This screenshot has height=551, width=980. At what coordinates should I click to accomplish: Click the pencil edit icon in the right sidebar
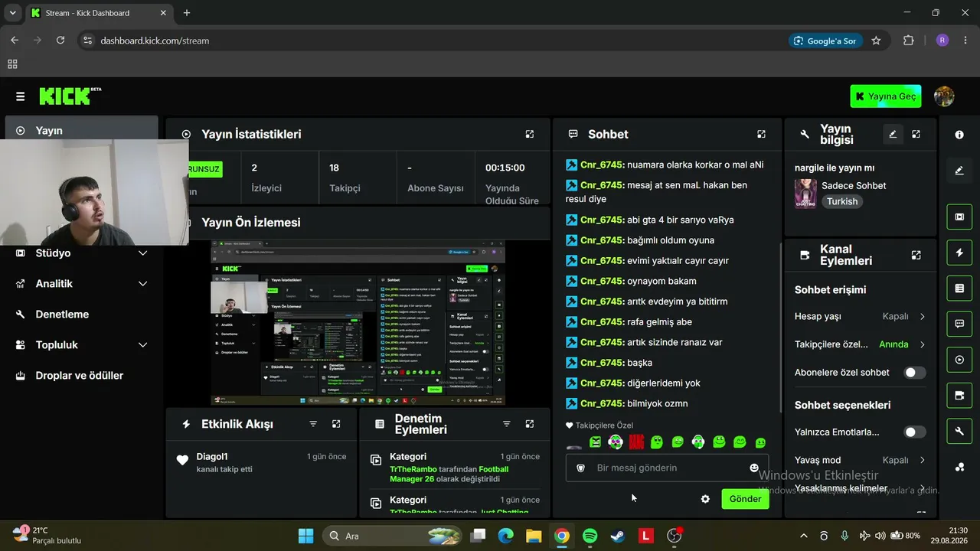pyautogui.click(x=959, y=171)
